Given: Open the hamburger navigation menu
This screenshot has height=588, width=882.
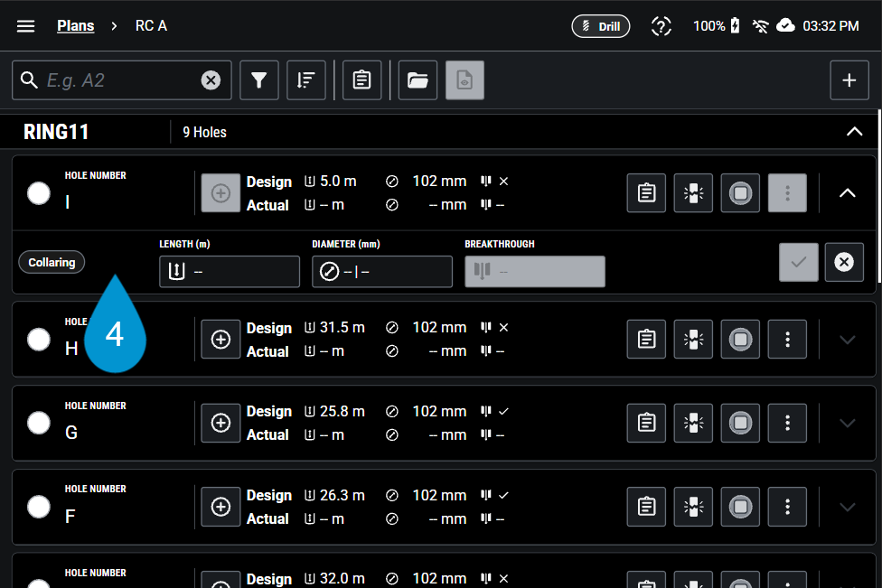Looking at the screenshot, I should (25, 26).
